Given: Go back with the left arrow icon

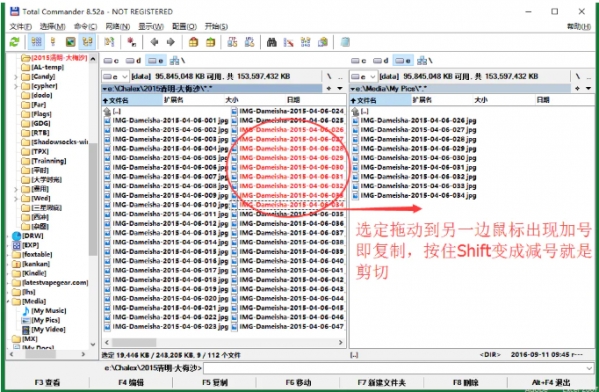Looking at the screenshot, I should [x=154, y=42].
